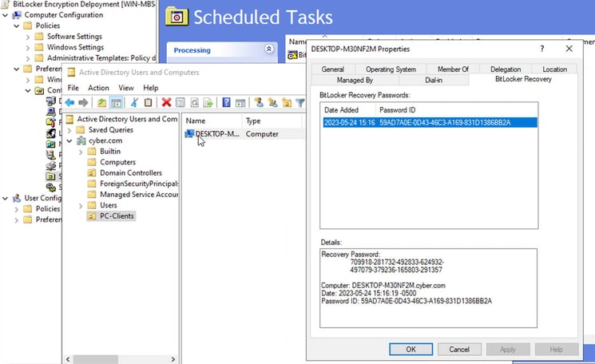Image resolution: width=595 pixels, height=364 pixels.
Task: Click the Active Directory Users and Computers title icon
Action: point(71,72)
